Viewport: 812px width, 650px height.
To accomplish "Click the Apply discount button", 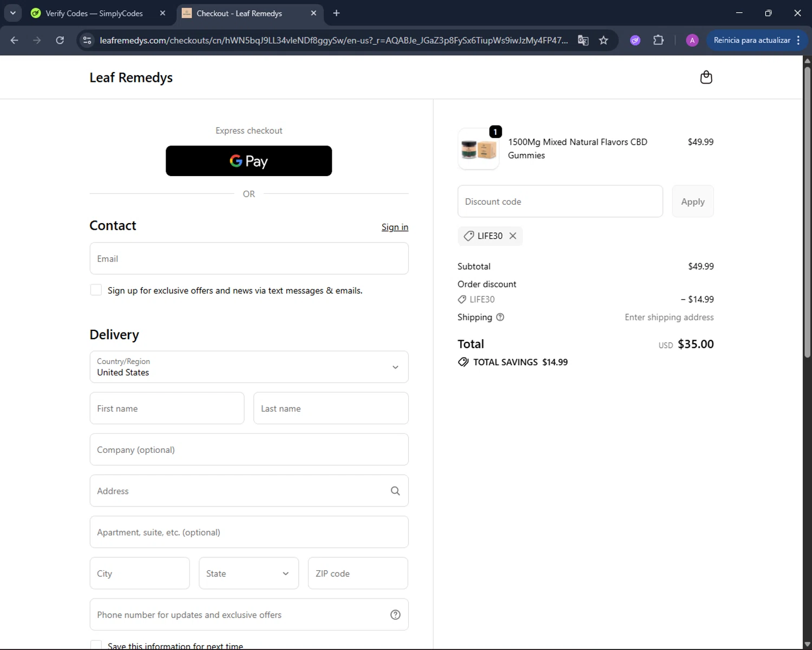I will [693, 201].
